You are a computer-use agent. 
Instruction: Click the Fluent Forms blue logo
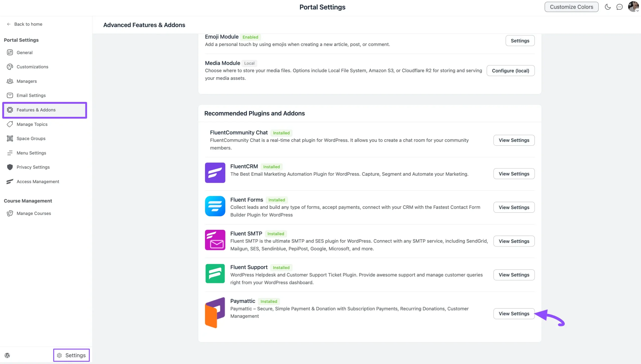[x=215, y=206]
